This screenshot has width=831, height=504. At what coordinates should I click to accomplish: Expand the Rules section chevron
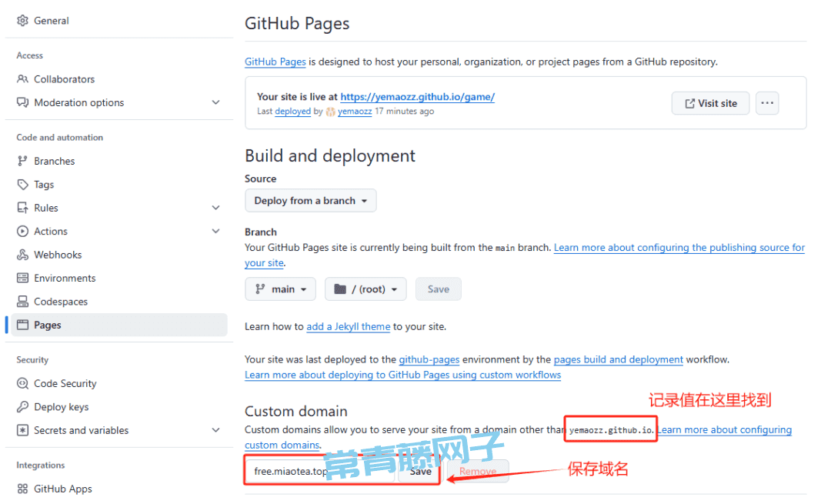(x=215, y=208)
